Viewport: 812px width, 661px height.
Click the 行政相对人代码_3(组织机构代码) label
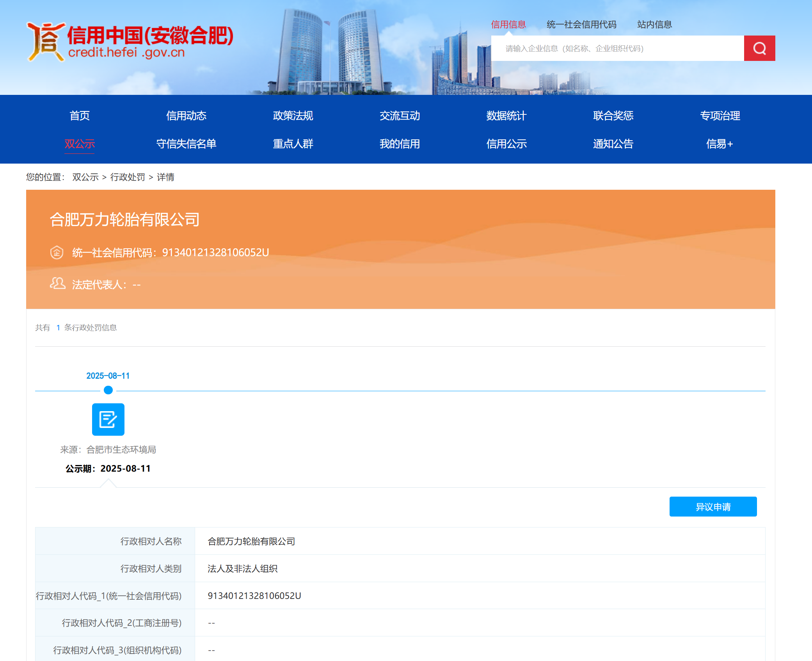(117, 650)
